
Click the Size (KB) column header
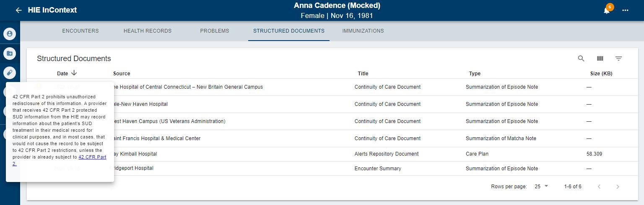(601, 74)
